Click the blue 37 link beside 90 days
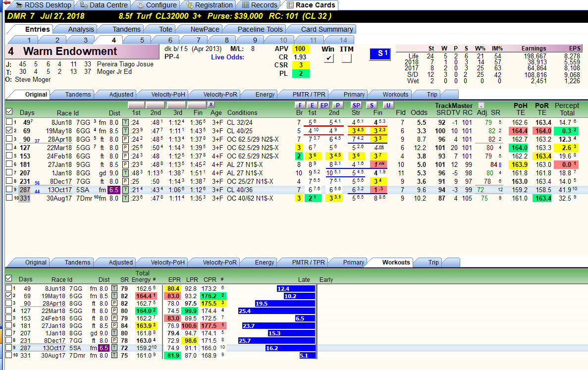 37,141
